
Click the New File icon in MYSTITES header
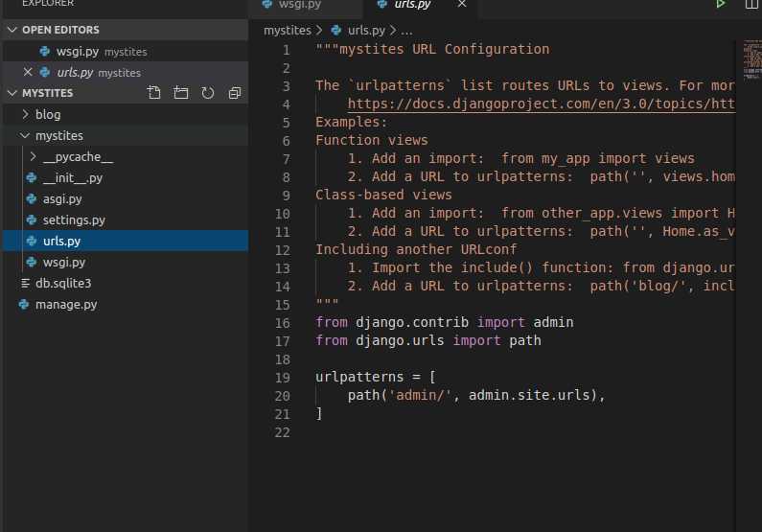tap(154, 92)
